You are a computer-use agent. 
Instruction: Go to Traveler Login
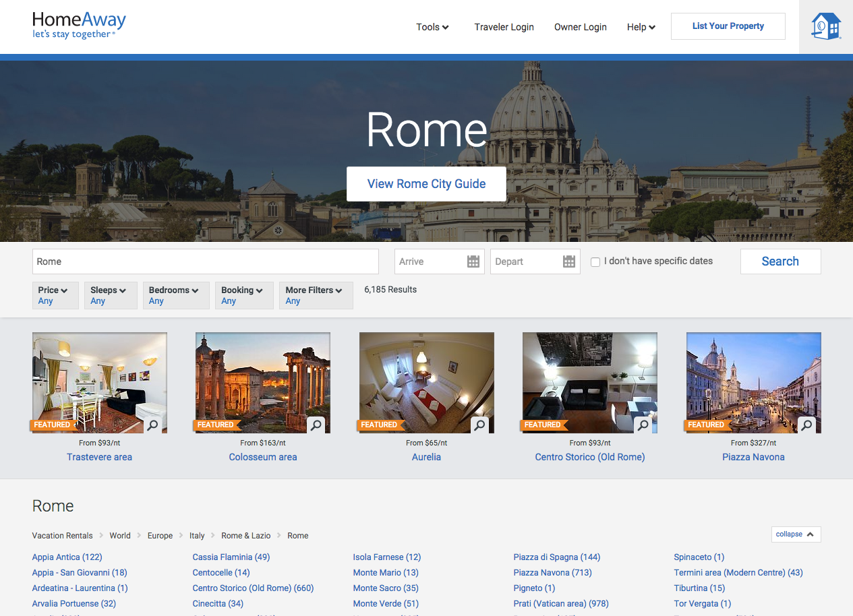pyautogui.click(x=504, y=27)
